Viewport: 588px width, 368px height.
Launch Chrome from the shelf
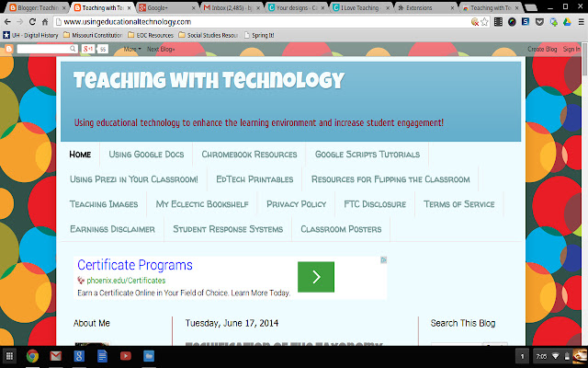pos(32,356)
